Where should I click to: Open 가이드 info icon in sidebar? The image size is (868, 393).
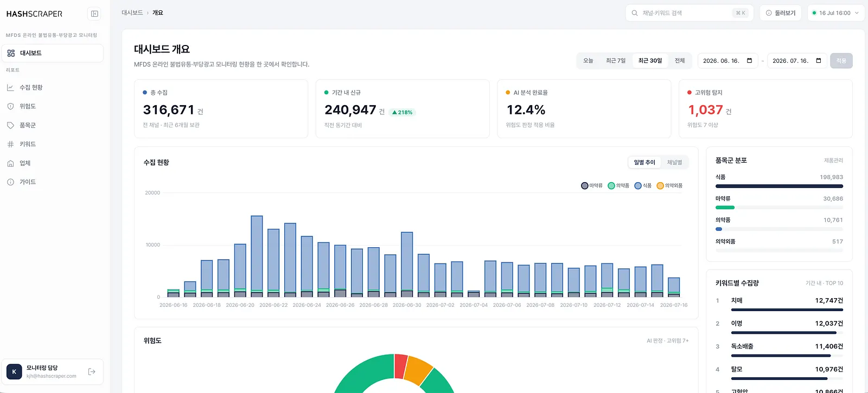[10, 182]
